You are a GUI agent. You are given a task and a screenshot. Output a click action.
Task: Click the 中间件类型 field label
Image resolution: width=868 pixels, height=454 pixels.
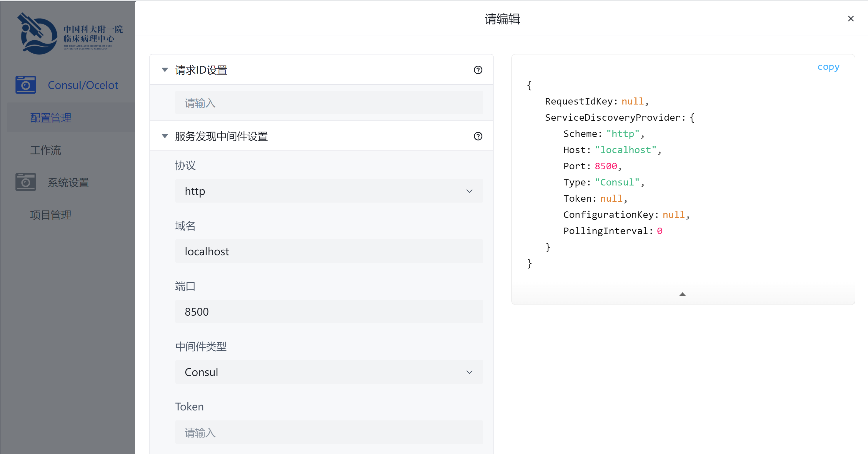tap(201, 347)
